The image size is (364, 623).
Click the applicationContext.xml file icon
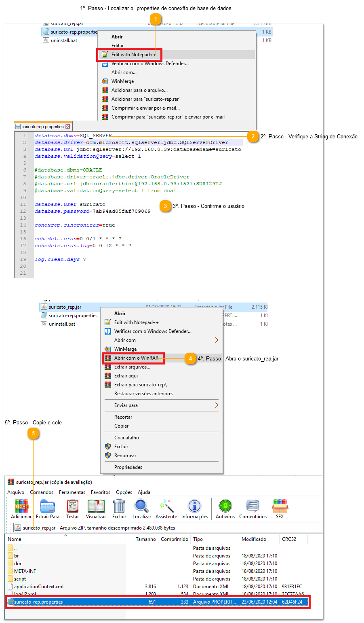tap(11, 587)
